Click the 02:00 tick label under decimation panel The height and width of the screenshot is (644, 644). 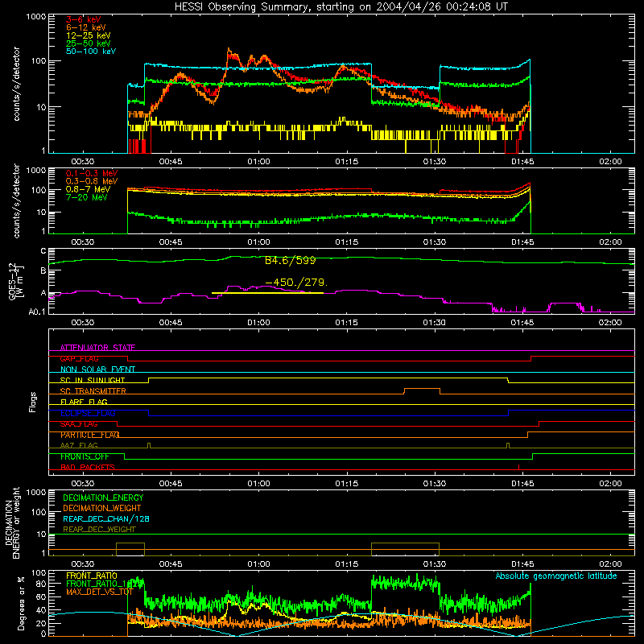click(x=610, y=564)
